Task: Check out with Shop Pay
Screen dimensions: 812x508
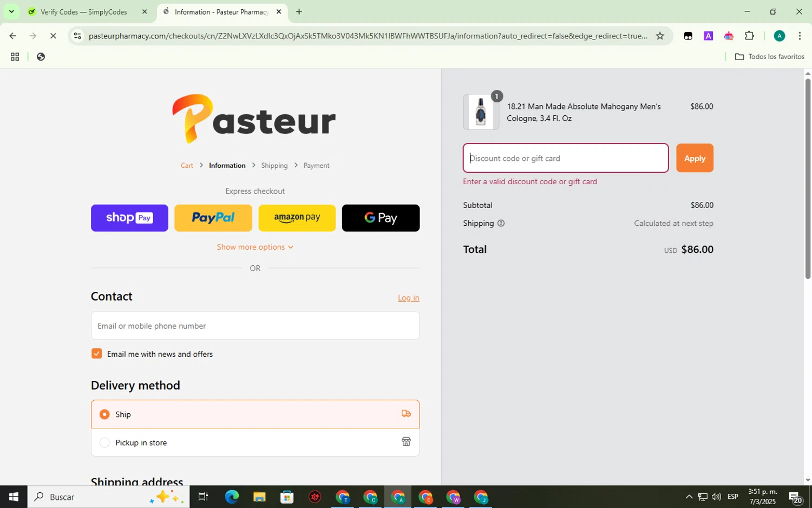Action: pos(129,218)
